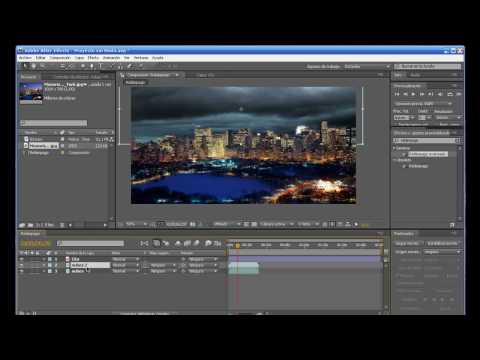
Task: Open the blend mode dropdown of first layer
Action: pyautogui.click(x=125, y=259)
